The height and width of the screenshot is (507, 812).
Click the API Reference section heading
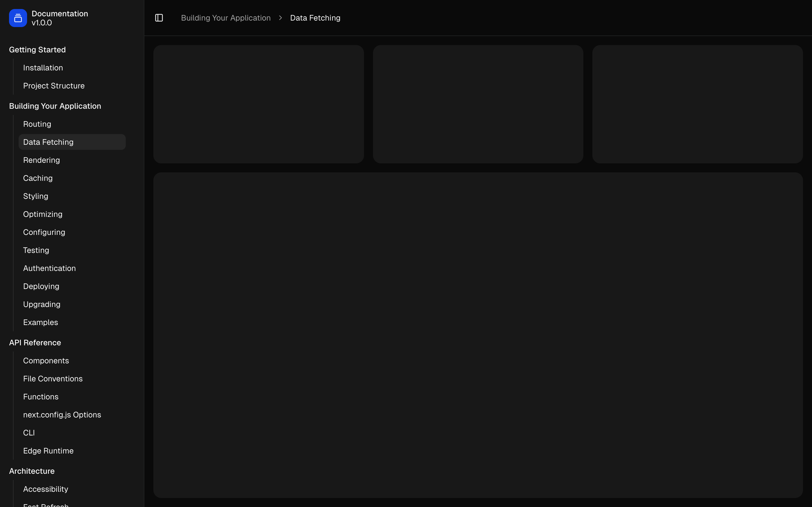click(x=35, y=343)
